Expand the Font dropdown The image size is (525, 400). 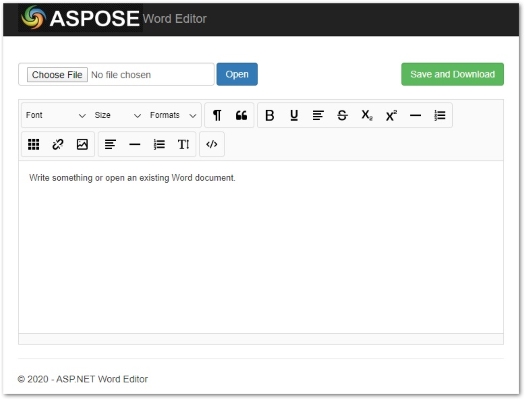tap(56, 115)
